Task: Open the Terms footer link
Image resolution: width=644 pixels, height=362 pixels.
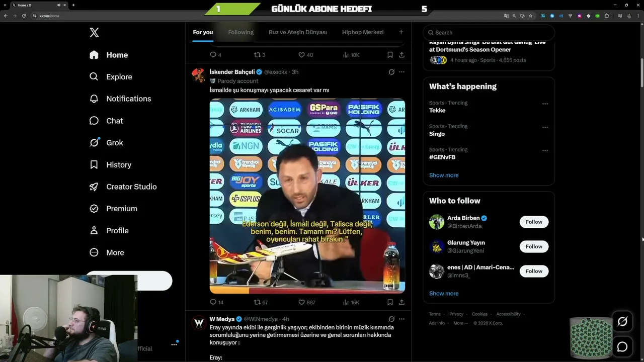Action: coord(435,314)
